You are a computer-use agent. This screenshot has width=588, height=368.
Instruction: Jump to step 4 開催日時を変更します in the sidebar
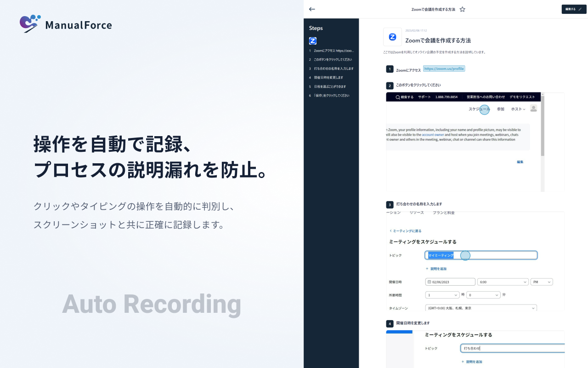[328, 78]
